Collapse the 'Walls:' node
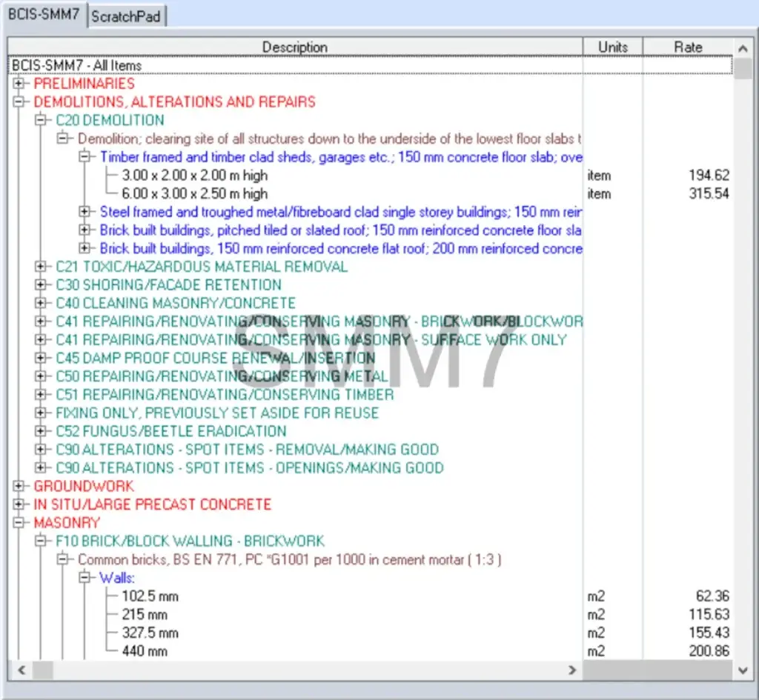Viewport: 759px width, 700px height. pyautogui.click(x=84, y=578)
